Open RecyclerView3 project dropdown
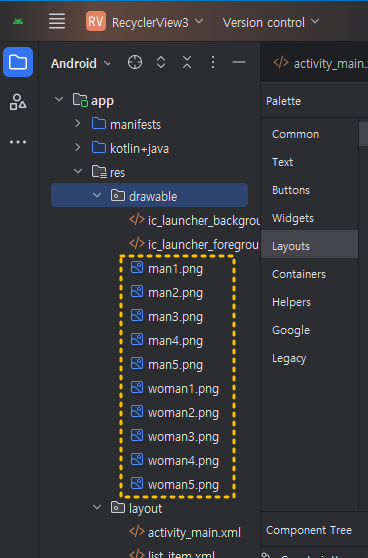The height and width of the screenshot is (558, 368). click(157, 22)
